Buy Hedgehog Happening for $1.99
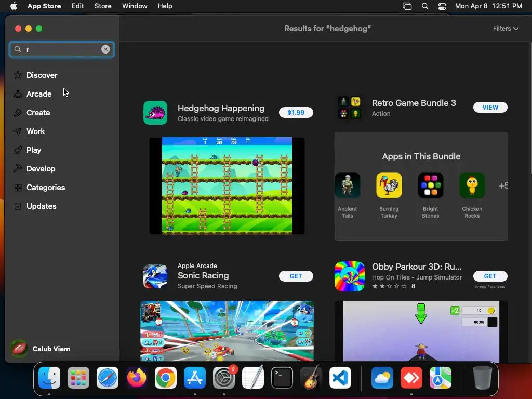 tap(296, 113)
